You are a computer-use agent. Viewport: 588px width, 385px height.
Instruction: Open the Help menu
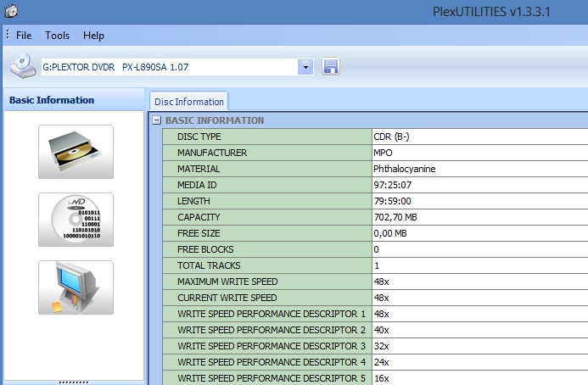pos(93,36)
